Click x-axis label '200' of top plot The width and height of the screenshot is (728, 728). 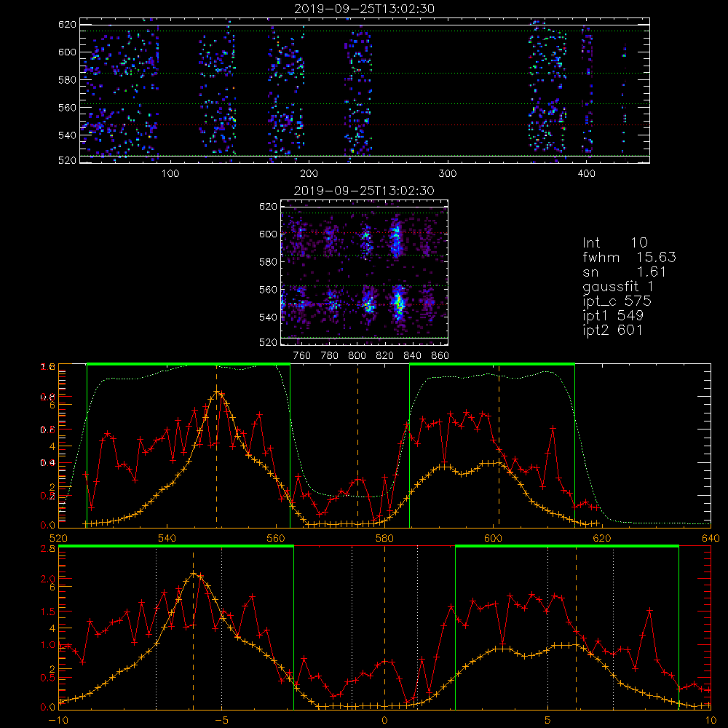tap(309, 174)
